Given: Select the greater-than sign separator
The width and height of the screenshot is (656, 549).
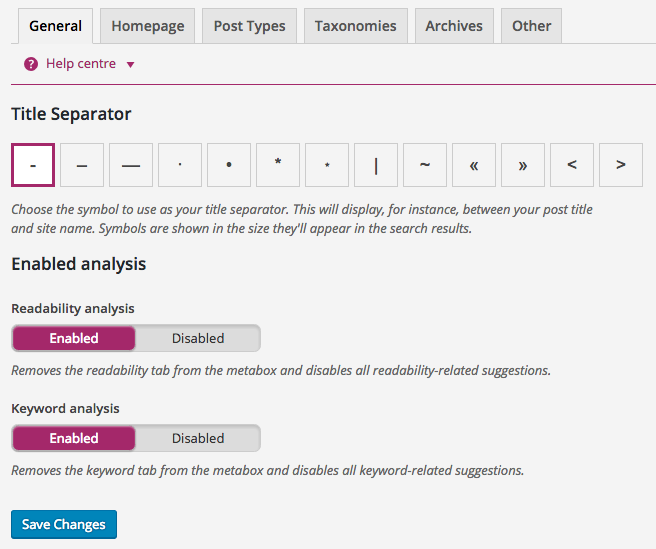Looking at the screenshot, I should pyautogui.click(x=621, y=165).
